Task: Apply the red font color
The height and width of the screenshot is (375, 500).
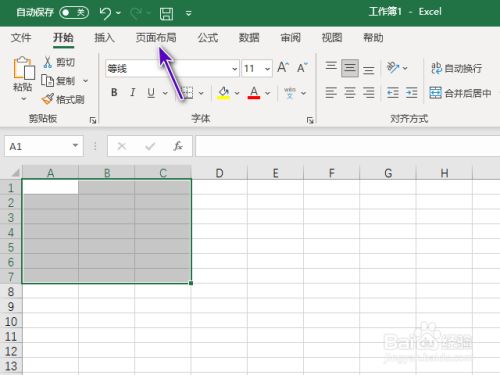Action: click(254, 93)
